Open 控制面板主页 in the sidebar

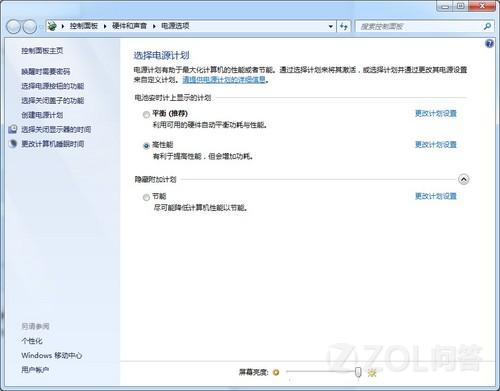coord(42,50)
